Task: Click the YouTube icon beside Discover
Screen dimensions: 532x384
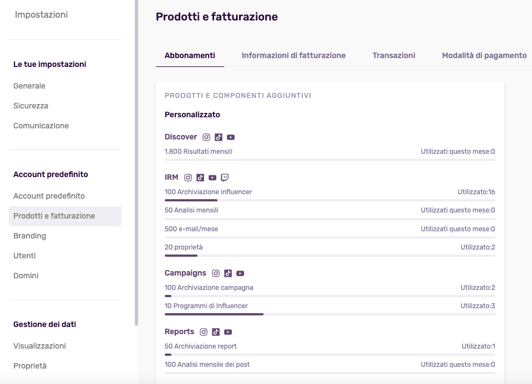Action: (x=231, y=137)
